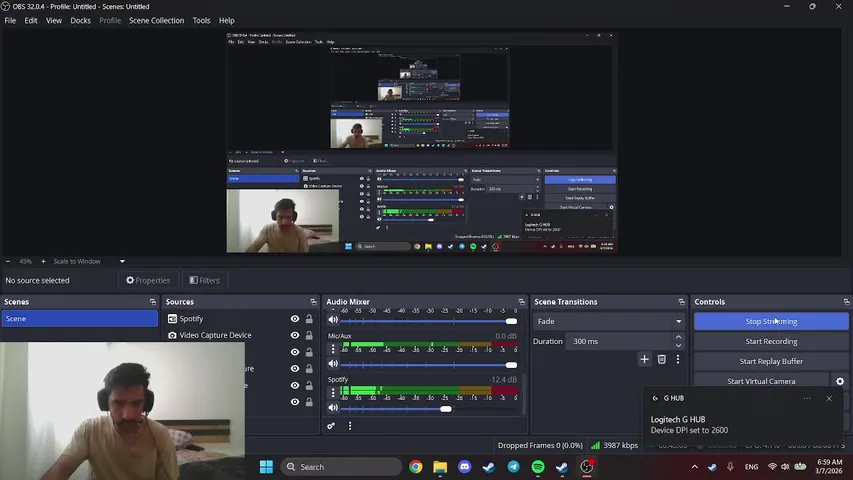Viewport: 853px width, 480px height.
Task: Hide the Video Capture Device source
Action: 295,335
